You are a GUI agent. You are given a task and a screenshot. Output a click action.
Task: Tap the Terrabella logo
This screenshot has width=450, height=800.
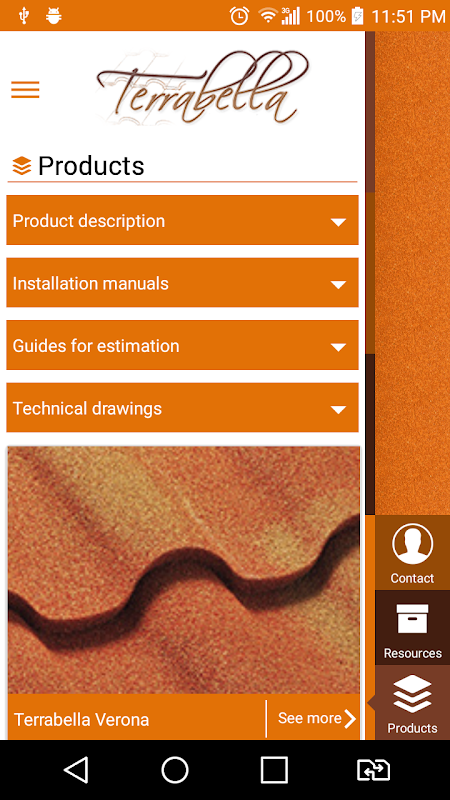[202, 88]
